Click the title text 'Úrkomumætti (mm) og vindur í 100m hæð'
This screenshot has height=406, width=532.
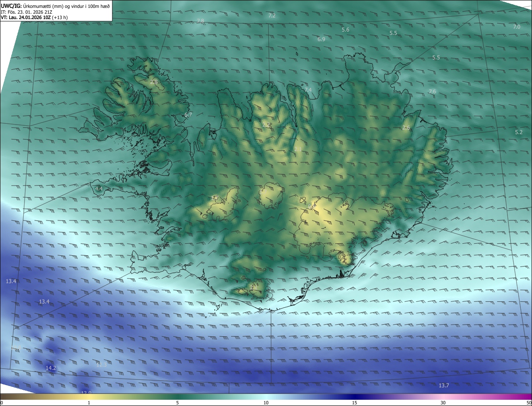pyautogui.click(x=66, y=6)
